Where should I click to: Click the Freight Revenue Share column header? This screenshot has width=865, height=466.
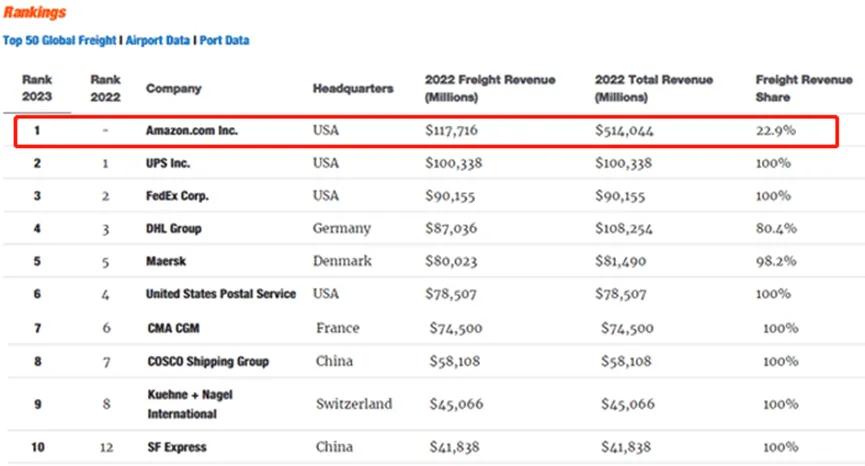tap(787, 88)
